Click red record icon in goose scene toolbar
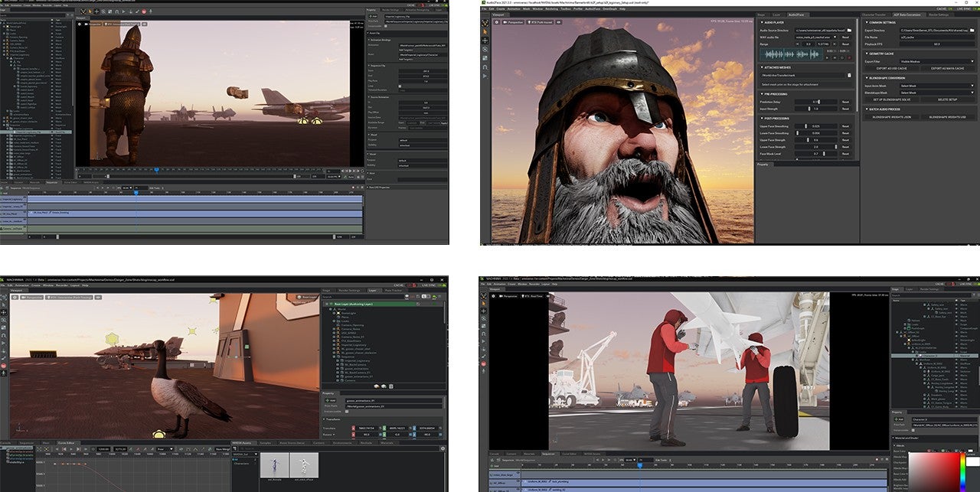This screenshot has width=980, height=492. tap(4, 367)
